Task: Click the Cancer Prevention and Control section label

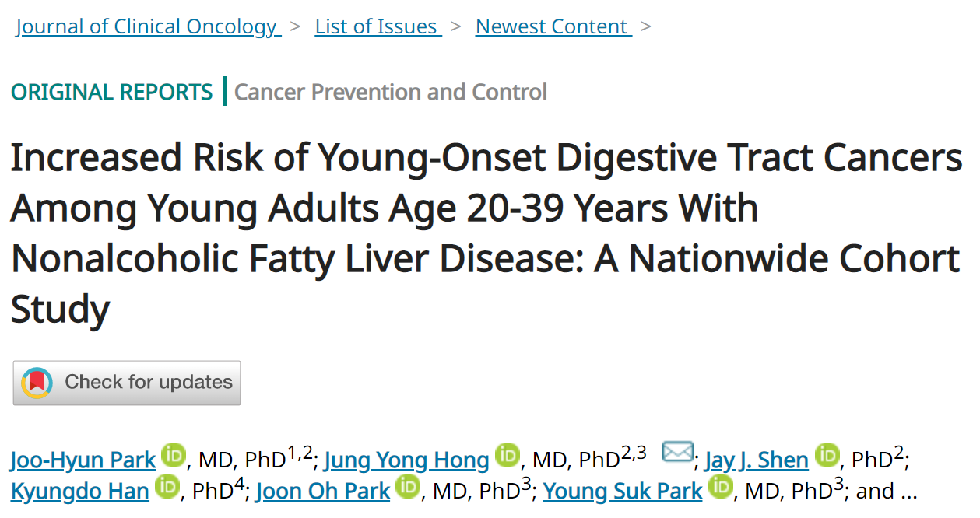Action: coord(391,92)
